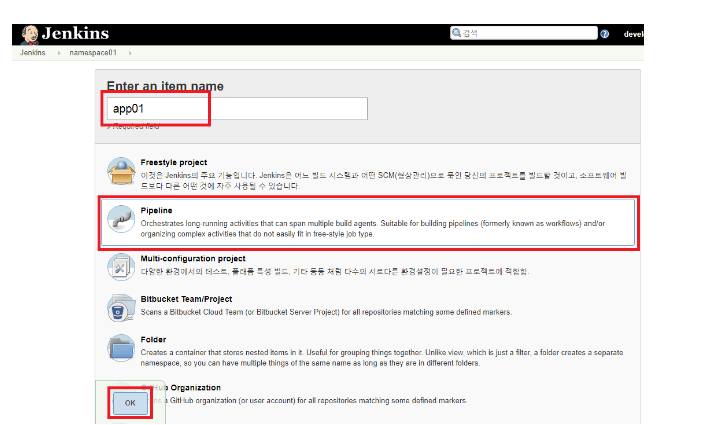
Task: Click the Jenkins butler logo icon
Action: tap(30, 34)
